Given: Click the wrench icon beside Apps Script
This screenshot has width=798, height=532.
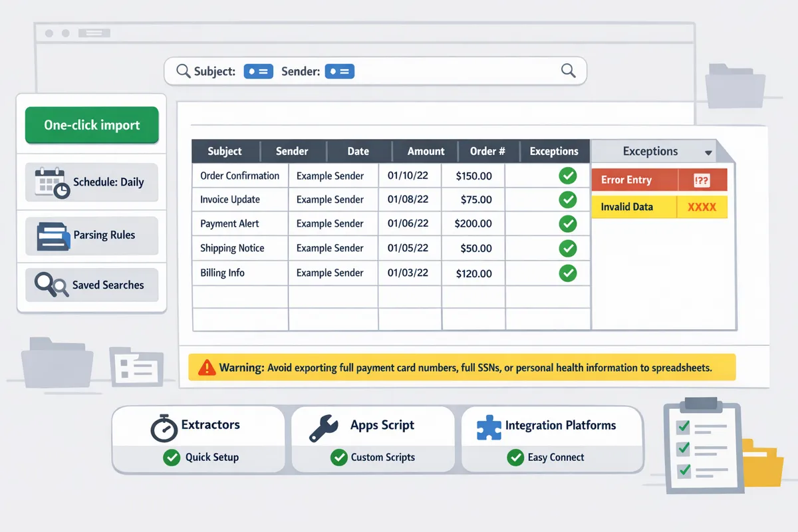Looking at the screenshot, I should (x=324, y=428).
